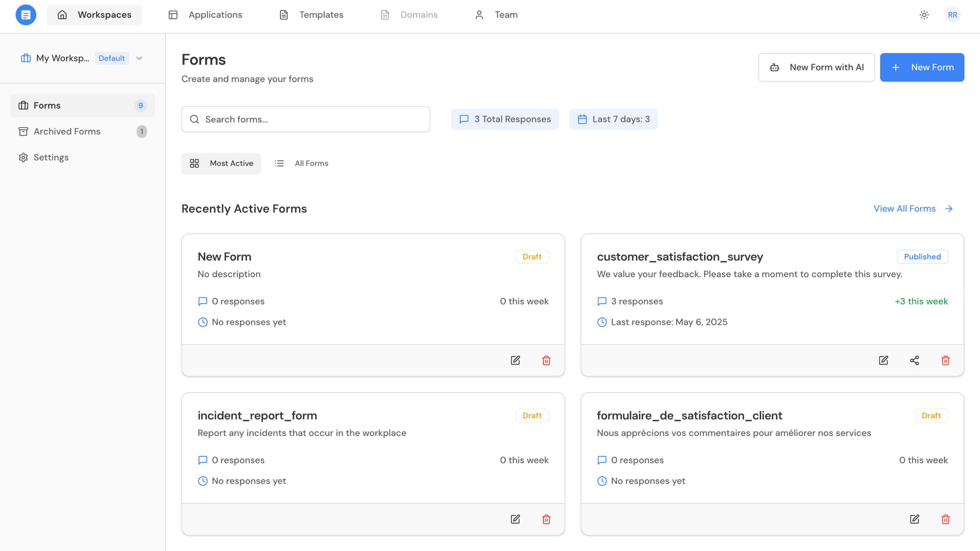Click edit icon on incident_report_form card

coord(515,519)
